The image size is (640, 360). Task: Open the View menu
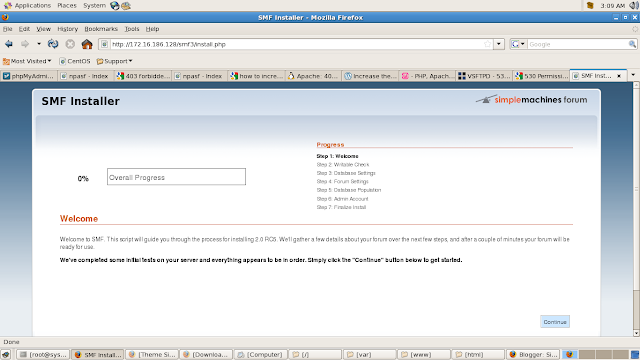tap(43, 29)
